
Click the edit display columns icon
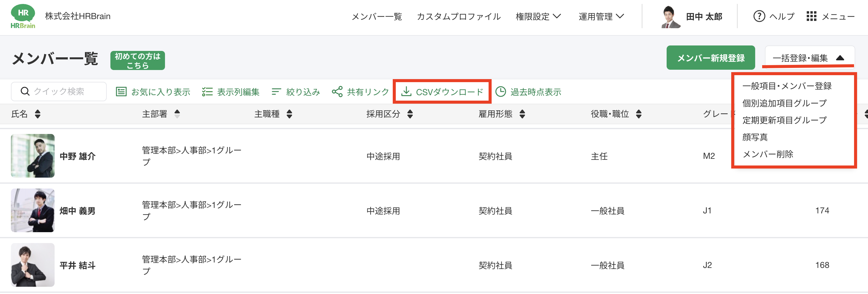coord(207,92)
